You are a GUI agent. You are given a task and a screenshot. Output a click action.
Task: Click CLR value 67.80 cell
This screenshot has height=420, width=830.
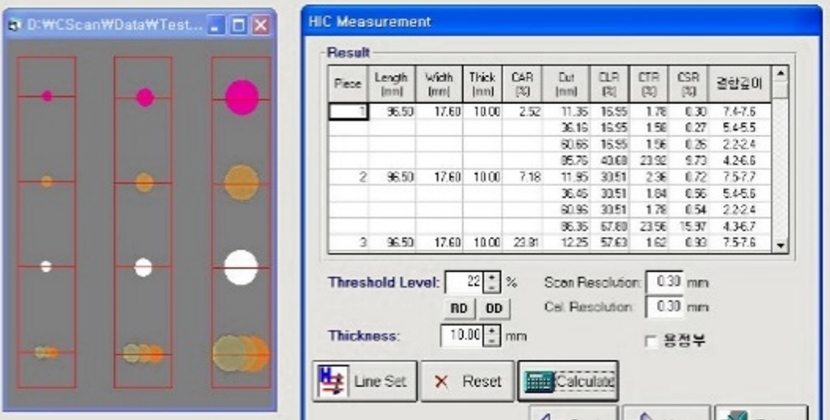(x=609, y=226)
